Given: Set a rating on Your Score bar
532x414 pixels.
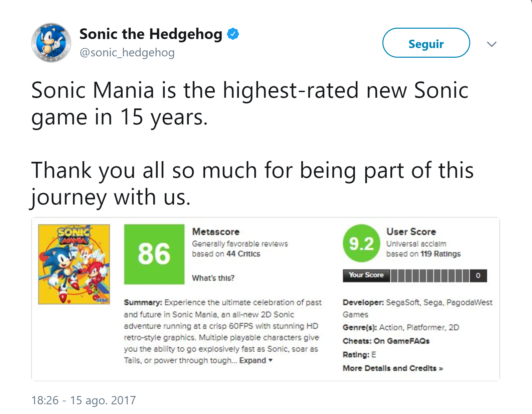Looking at the screenshot, I should pos(430,276).
